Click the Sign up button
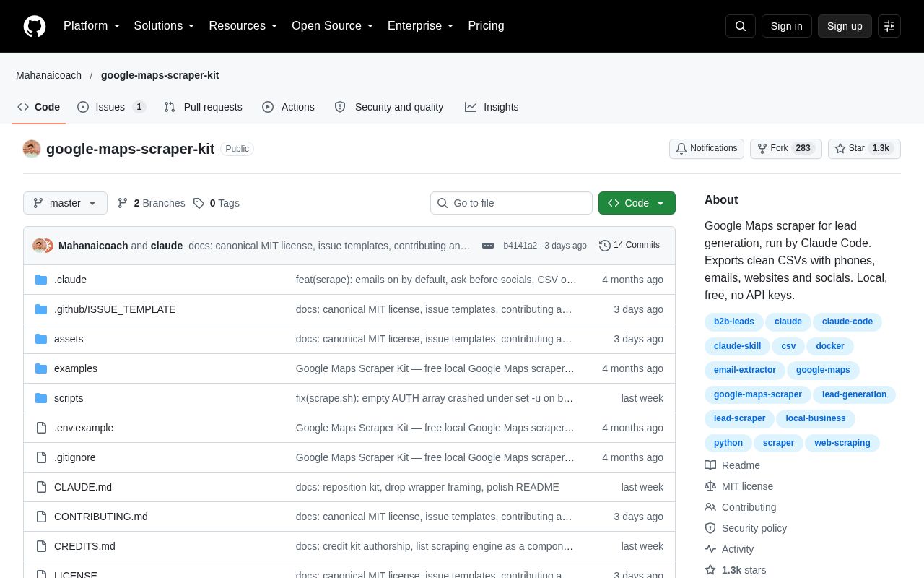The image size is (924, 578). (845, 26)
